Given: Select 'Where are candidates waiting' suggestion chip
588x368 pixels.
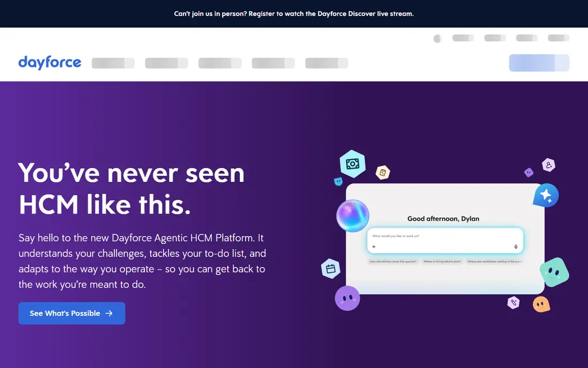Looking at the screenshot, I should click(494, 262).
